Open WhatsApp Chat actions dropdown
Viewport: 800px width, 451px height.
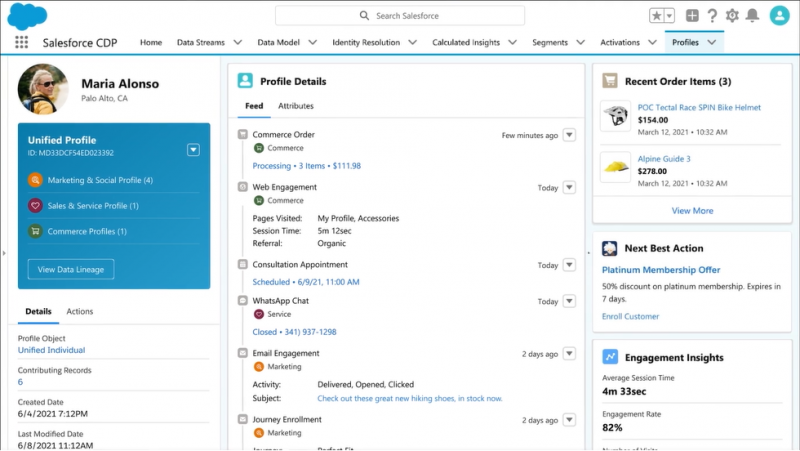coord(569,301)
